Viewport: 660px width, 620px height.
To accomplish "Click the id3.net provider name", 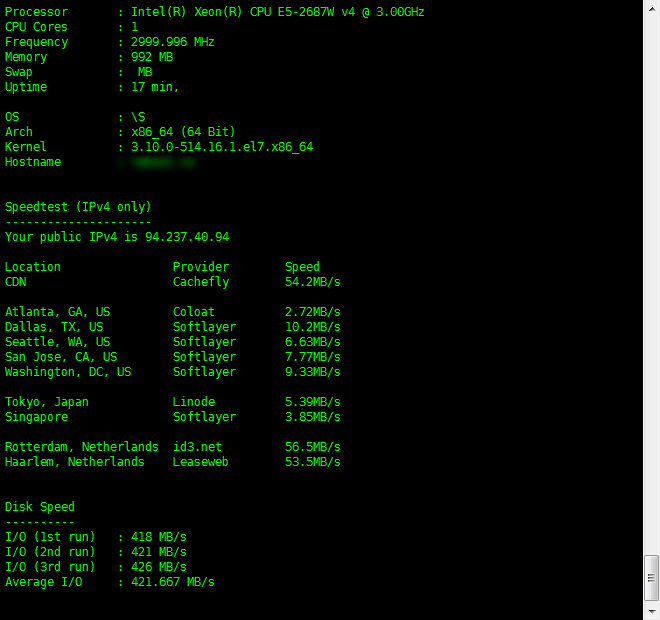I will [197, 447].
